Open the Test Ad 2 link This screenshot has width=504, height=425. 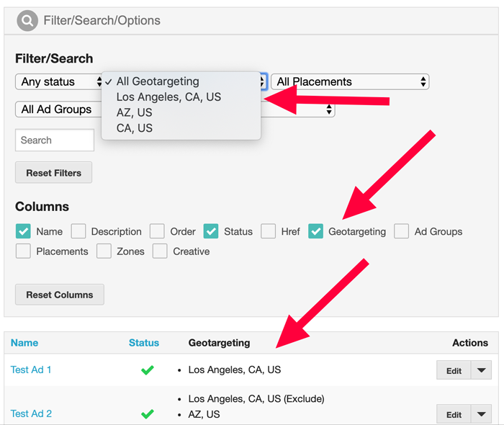pyautogui.click(x=31, y=413)
